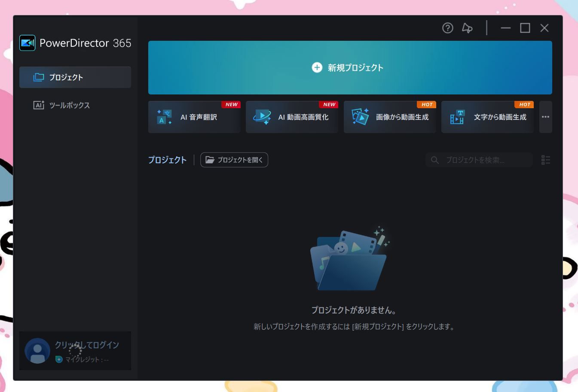
Task: Click the 文字から動画生成 film-text icon
Action: pyautogui.click(x=457, y=117)
